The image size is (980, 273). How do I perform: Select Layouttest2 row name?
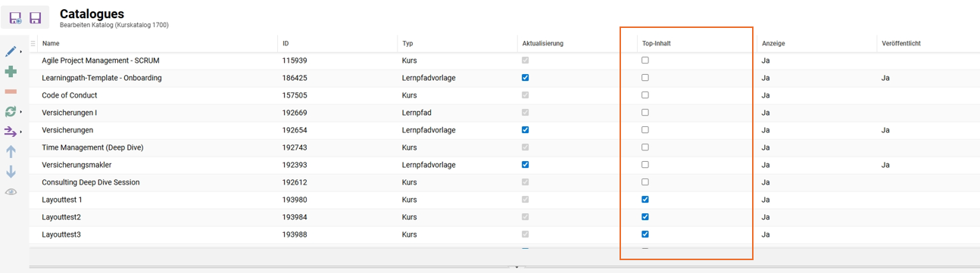61,217
